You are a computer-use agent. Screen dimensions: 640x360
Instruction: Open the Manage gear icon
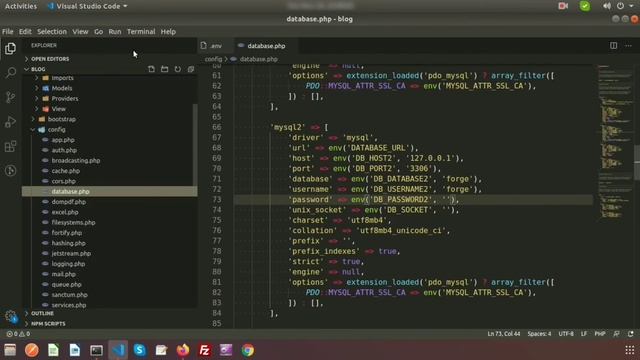10,316
